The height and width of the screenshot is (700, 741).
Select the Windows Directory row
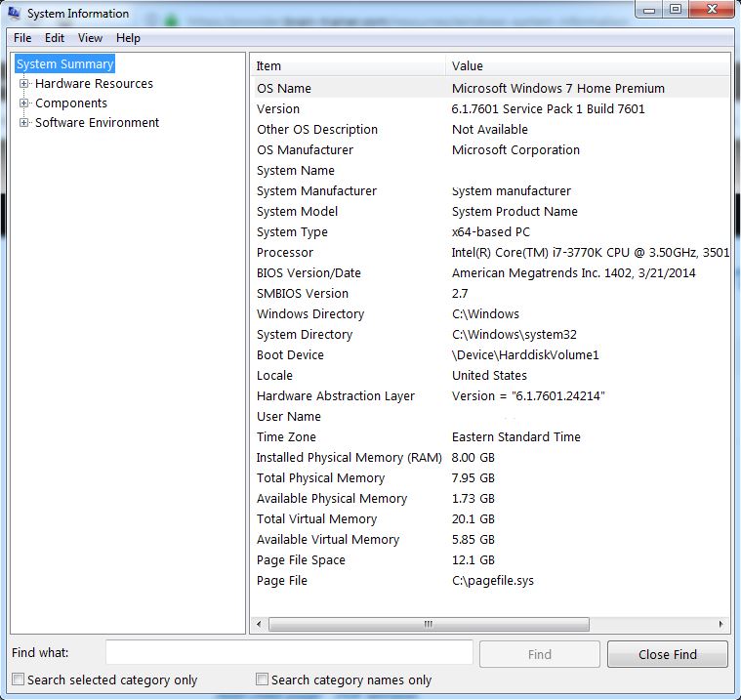point(491,313)
